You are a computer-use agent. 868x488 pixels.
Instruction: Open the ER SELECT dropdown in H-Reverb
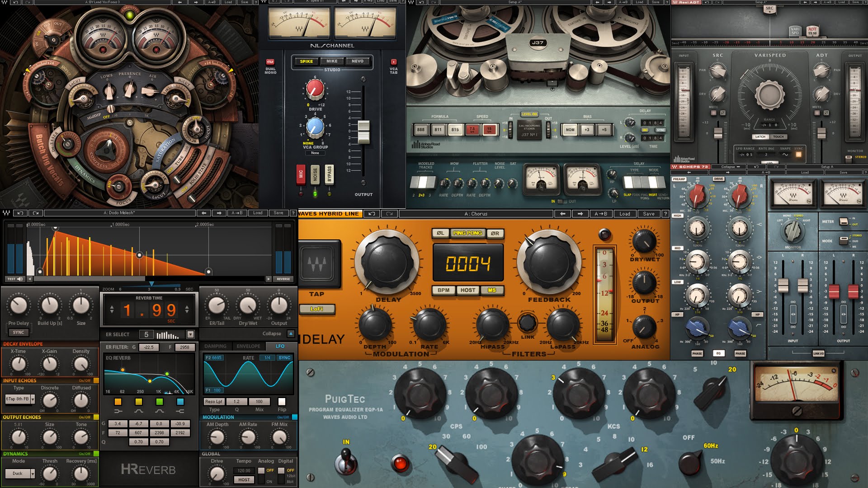(x=190, y=334)
